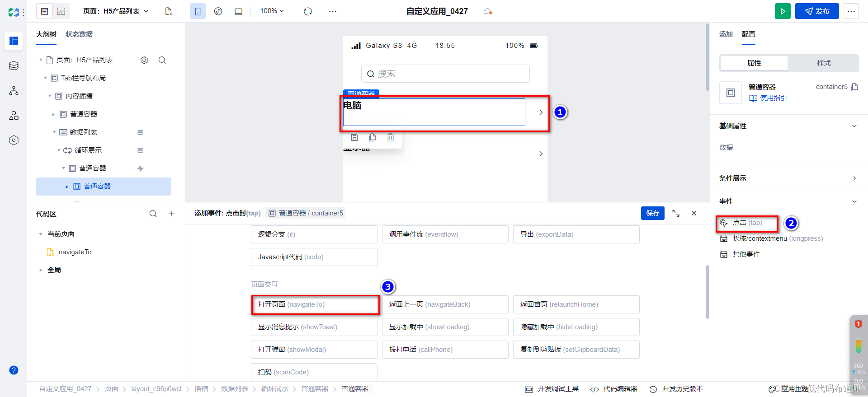
Task: Collapse the 当前页面 code group
Action: coord(41,234)
